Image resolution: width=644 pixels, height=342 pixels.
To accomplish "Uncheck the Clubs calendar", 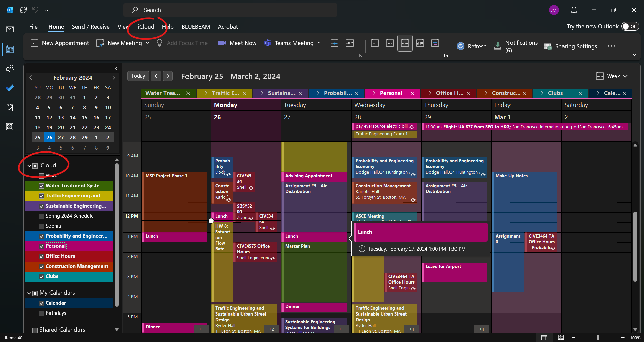I will point(41,276).
